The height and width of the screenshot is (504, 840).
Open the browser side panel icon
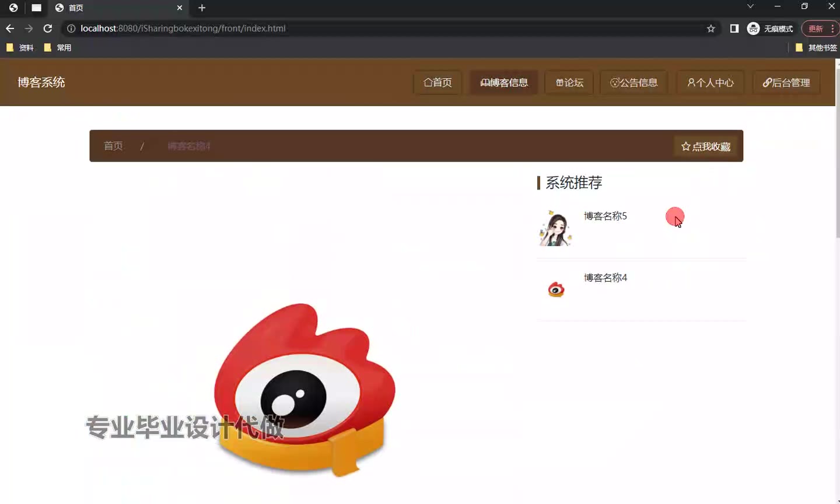click(x=734, y=28)
